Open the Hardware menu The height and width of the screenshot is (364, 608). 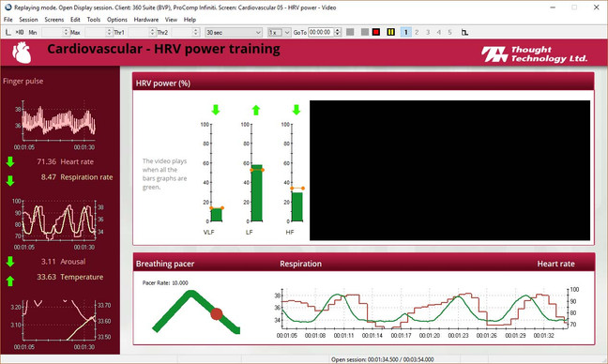pos(146,20)
